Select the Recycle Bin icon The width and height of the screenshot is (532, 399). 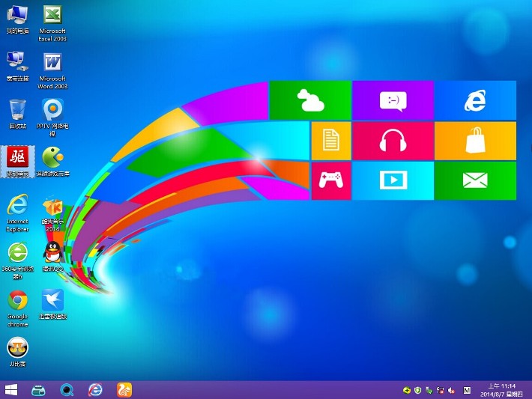tap(17, 109)
